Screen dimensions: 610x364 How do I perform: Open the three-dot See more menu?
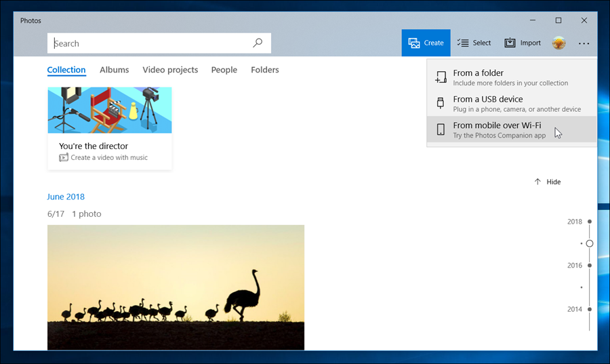(x=584, y=43)
